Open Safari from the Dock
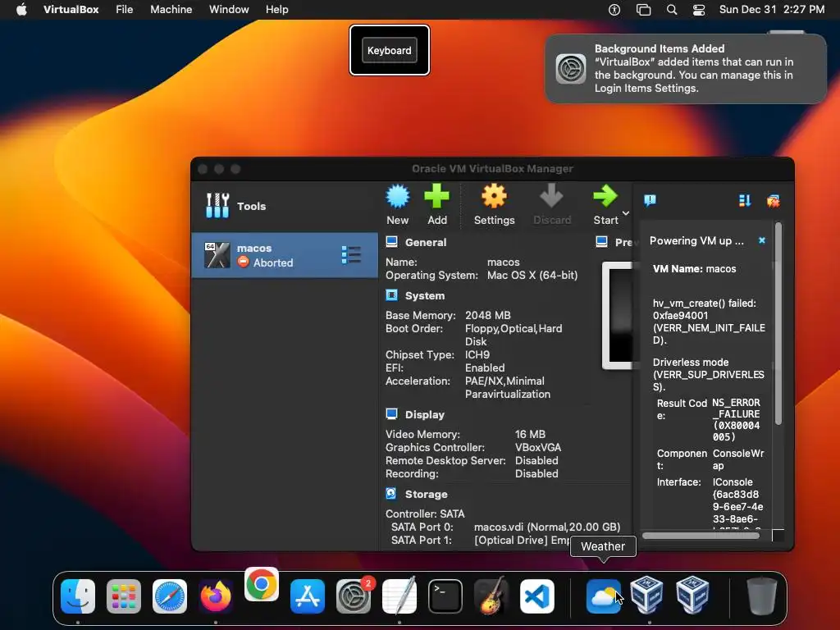 pyautogui.click(x=170, y=596)
